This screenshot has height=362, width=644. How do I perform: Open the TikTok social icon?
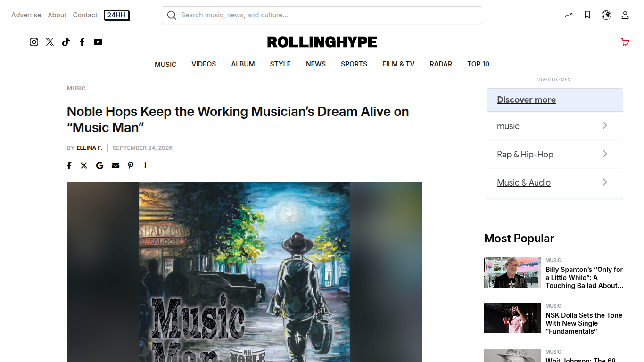[66, 42]
